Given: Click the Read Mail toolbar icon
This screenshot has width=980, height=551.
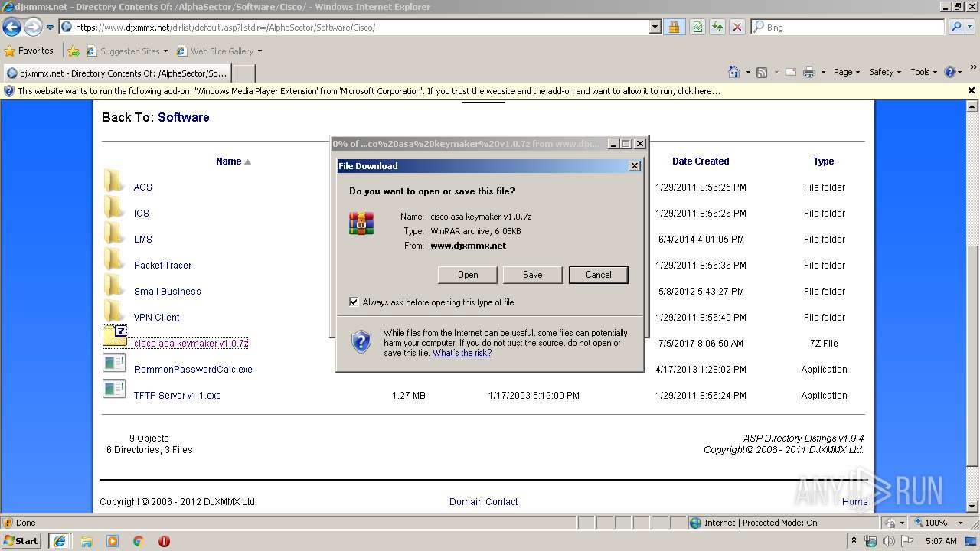Looking at the screenshot, I should 791,72.
